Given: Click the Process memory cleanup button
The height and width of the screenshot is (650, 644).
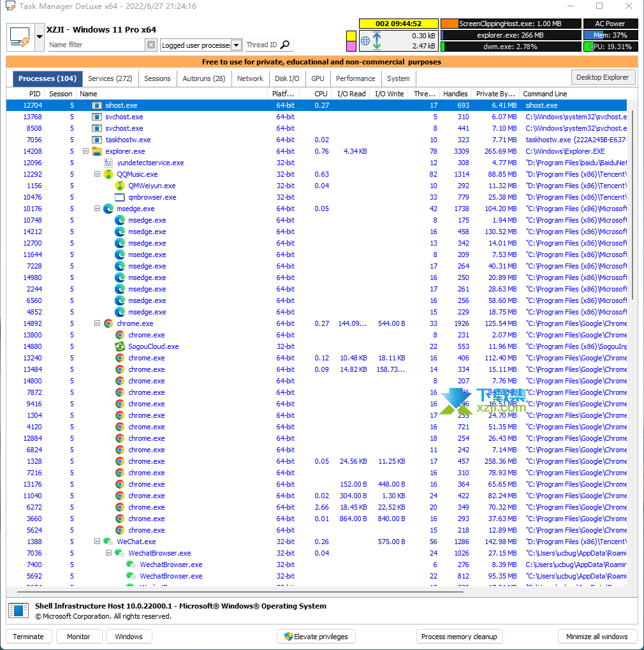Looking at the screenshot, I should coord(459,637).
